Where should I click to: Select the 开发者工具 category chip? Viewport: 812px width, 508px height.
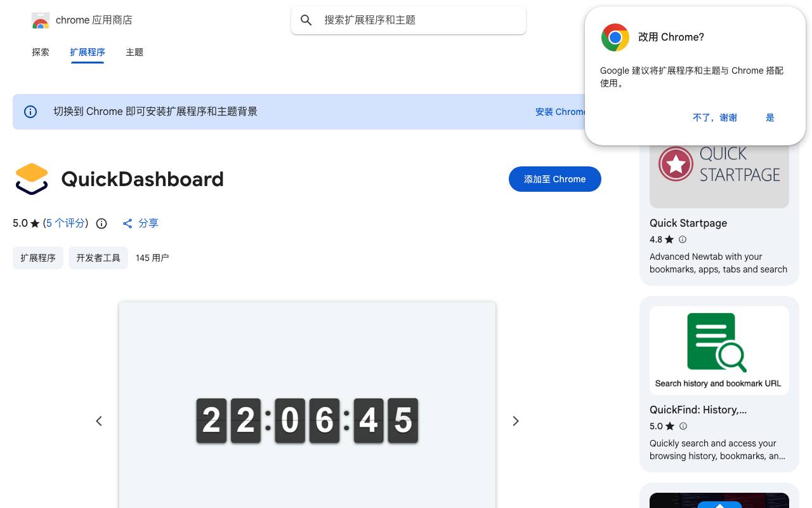[98, 258]
